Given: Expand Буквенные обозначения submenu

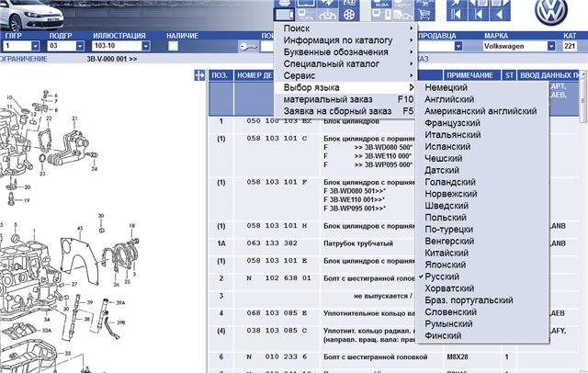Looking at the screenshot, I should tap(345, 52).
